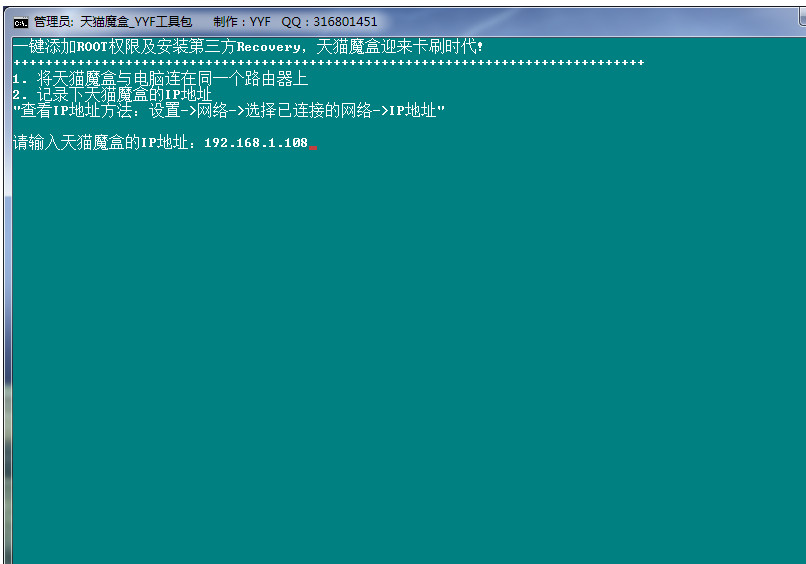Open the cmd system menu icon
Viewport: 806px width, 564px height.
click(x=21, y=22)
